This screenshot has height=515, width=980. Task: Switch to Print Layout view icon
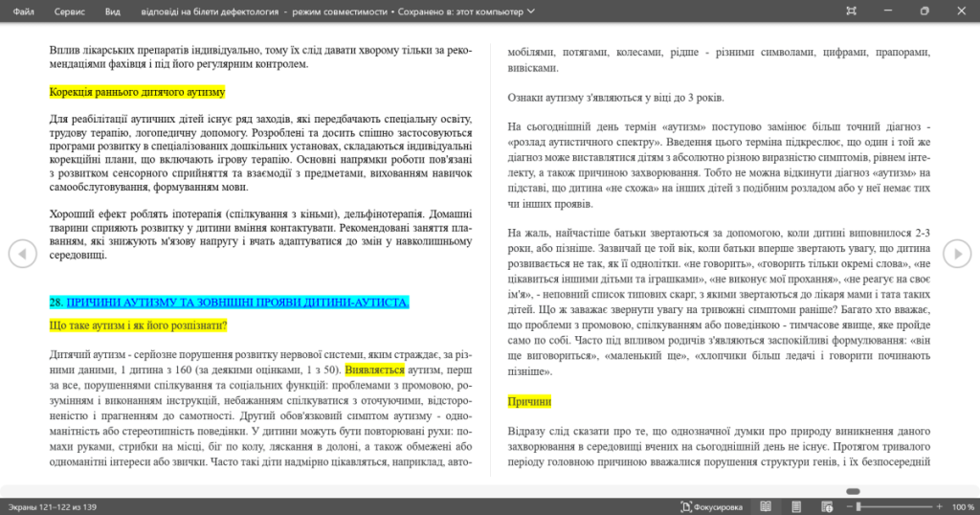[x=796, y=507]
